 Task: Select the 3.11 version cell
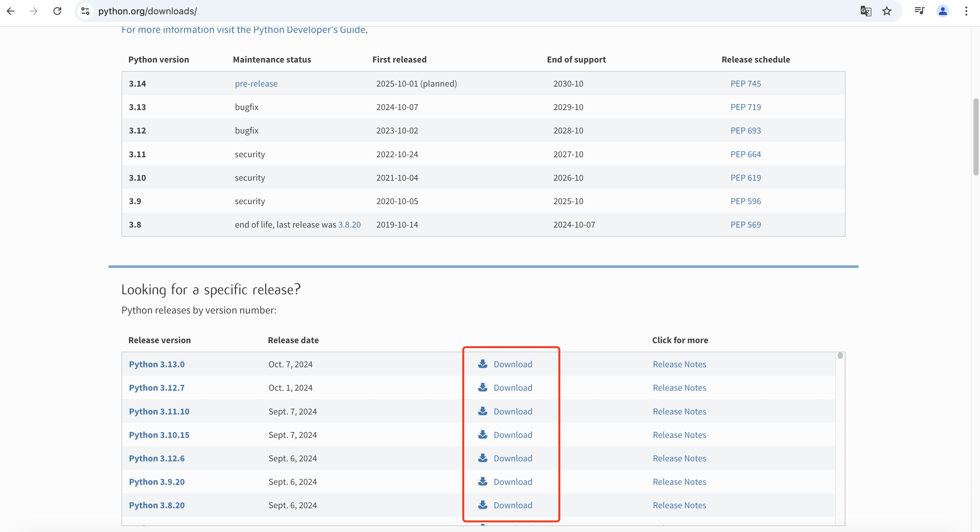[137, 154]
